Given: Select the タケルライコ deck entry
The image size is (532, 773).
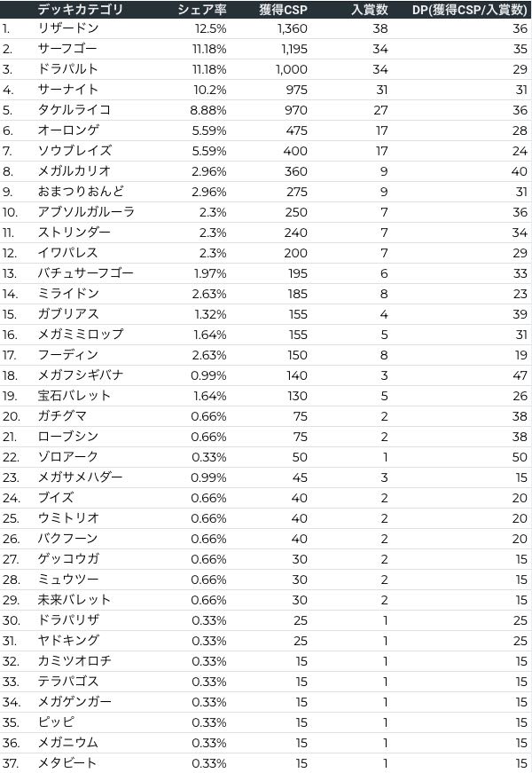Looking at the screenshot, I should coord(74,110).
